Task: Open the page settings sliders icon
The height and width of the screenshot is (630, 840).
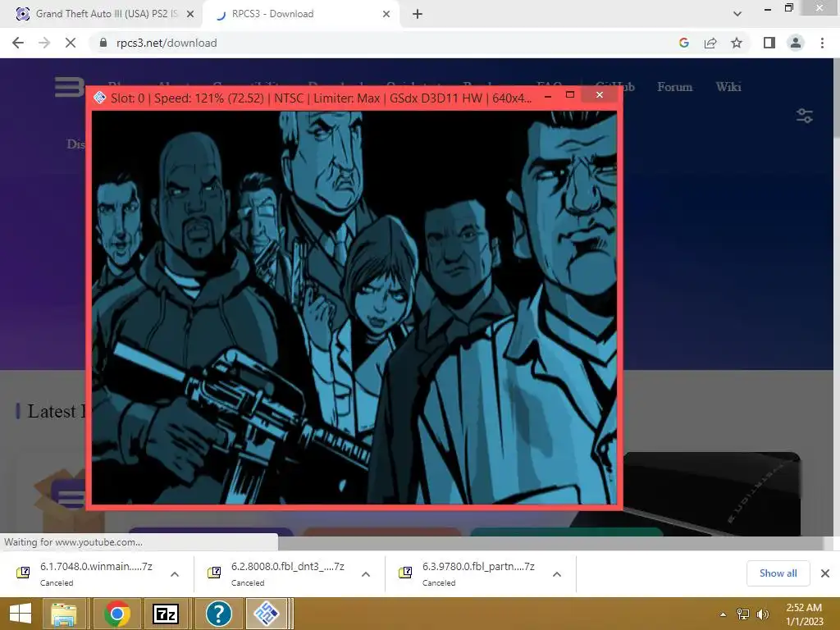Action: tap(804, 116)
